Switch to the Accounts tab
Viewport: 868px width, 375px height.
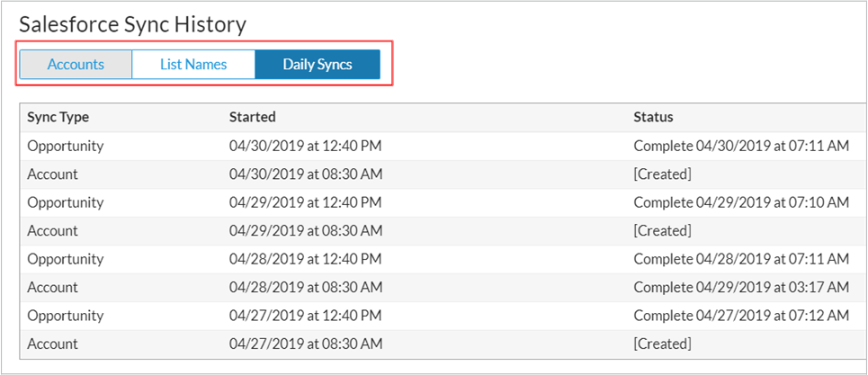coord(76,65)
